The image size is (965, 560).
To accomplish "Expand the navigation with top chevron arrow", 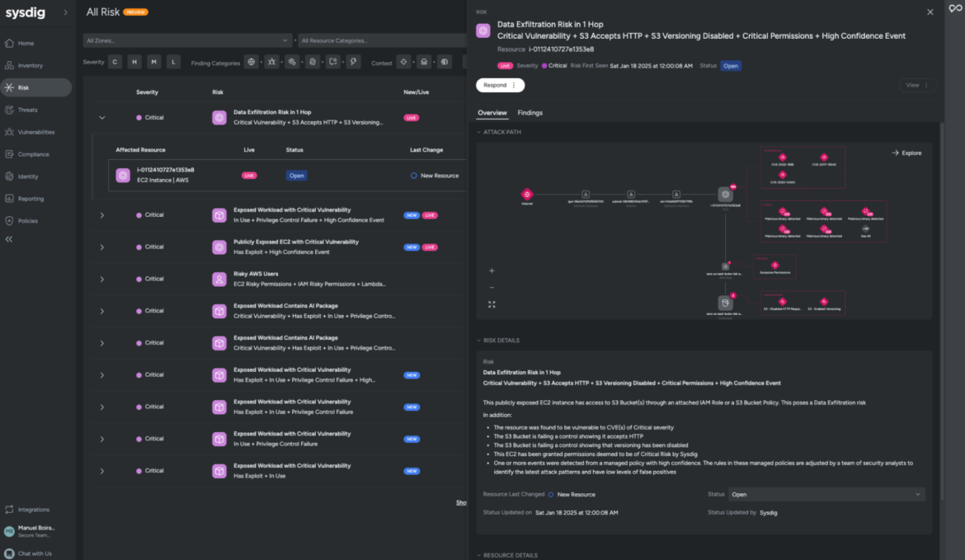I will point(66,12).
